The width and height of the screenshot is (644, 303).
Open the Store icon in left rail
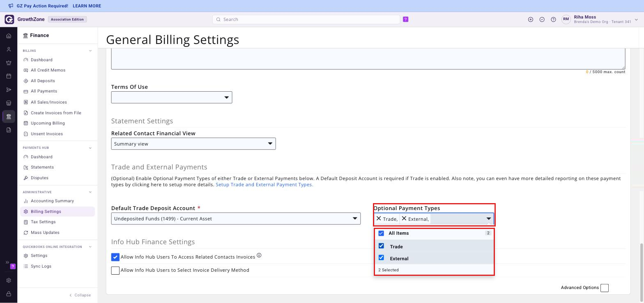click(x=9, y=103)
